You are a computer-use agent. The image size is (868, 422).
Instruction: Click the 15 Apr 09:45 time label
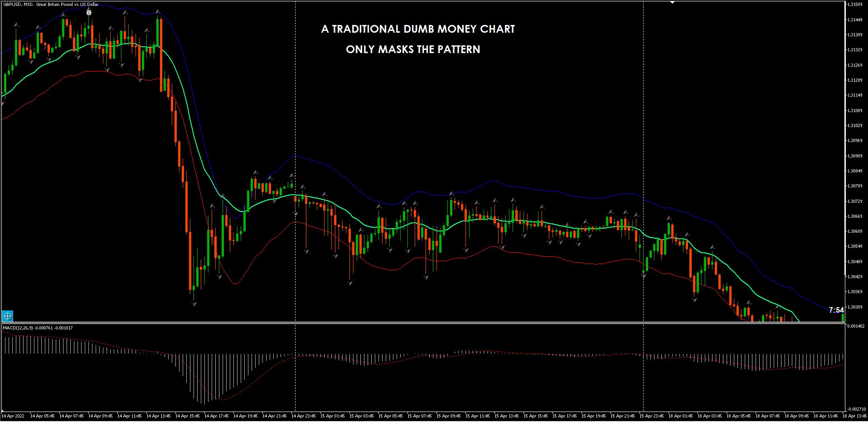coord(448,416)
